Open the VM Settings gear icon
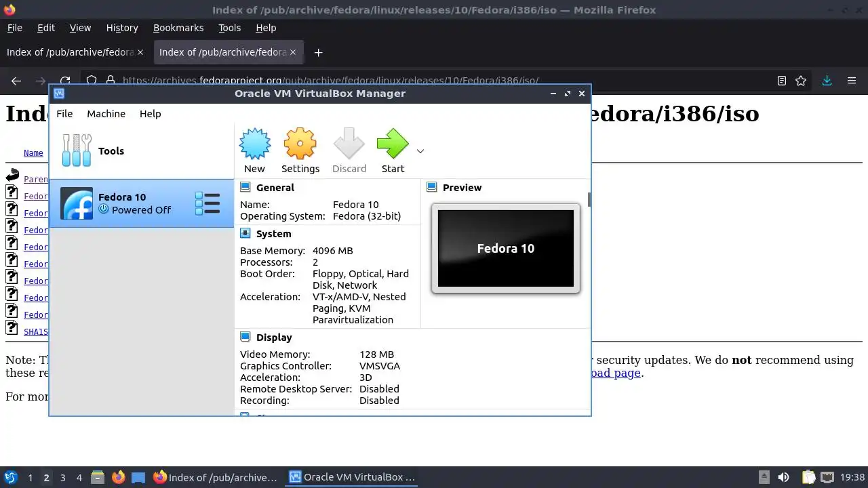Screen dimensions: 868x488 (300, 144)
